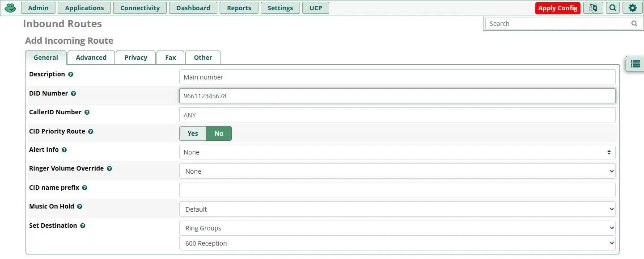
Task: Open the 600 Reception dropdown
Action: (397, 243)
